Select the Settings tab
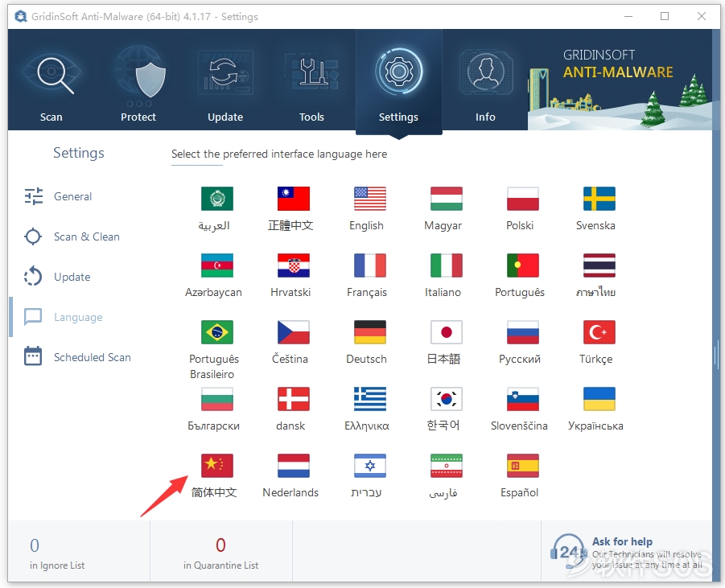The height and width of the screenshot is (588, 725). coord(398,83)
